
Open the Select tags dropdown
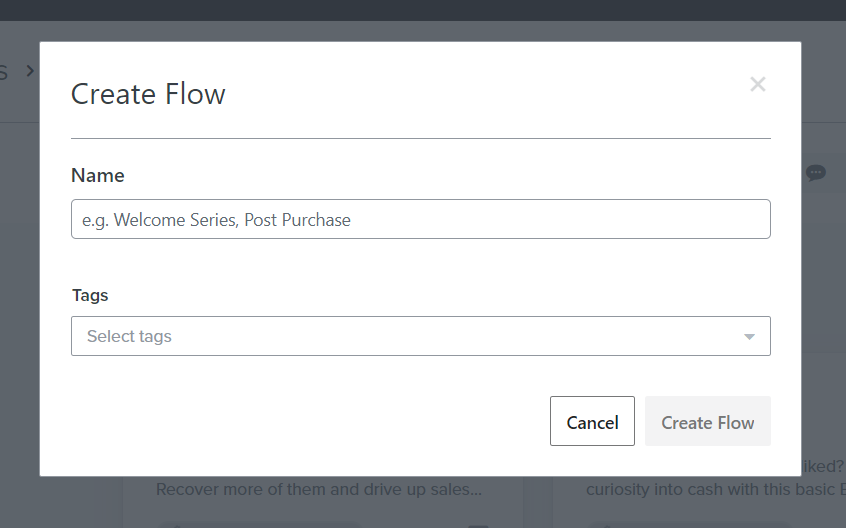click(420, 336)
